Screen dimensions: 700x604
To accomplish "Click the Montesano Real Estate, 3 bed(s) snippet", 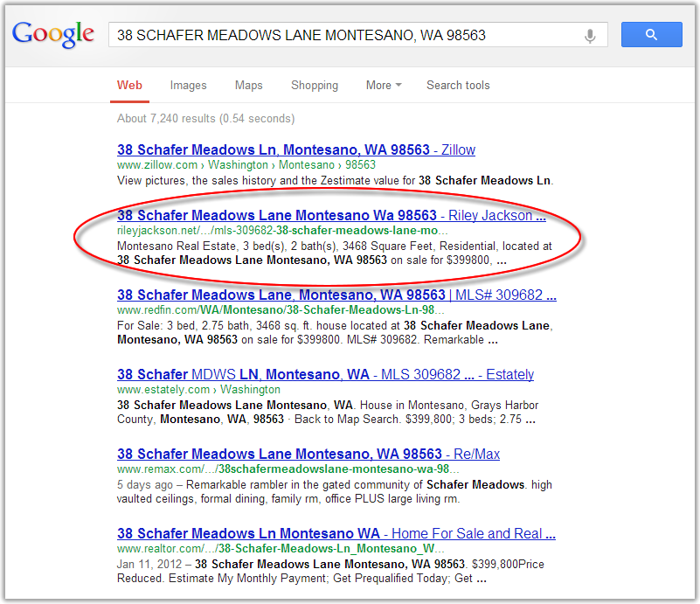I will tap(335, 253).
